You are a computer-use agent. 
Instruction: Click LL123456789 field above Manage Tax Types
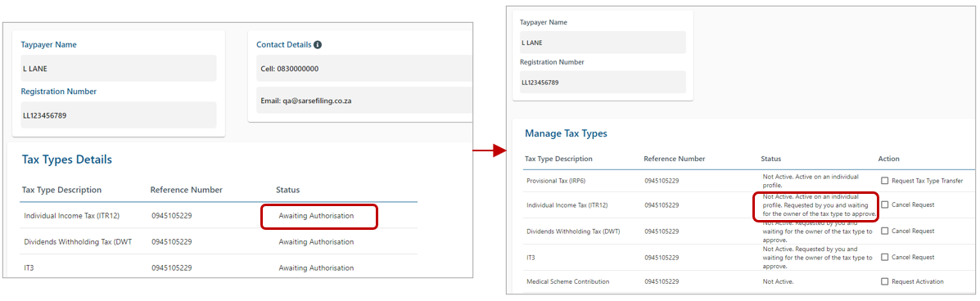(x=603, y=83)
